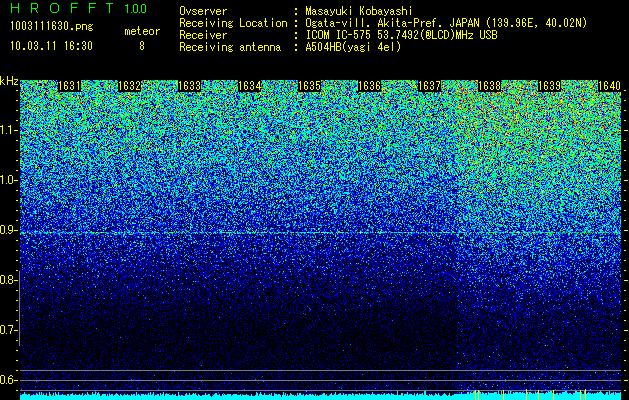Select the ICOM IC-575 receiver description
Viewport: 629px width, 400px height.
click(402, 35)
